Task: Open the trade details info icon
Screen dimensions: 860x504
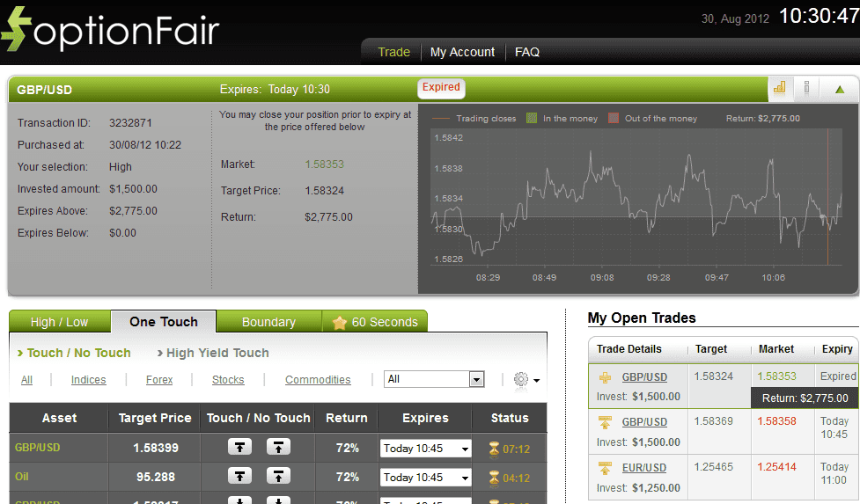Action: point(806,88)
